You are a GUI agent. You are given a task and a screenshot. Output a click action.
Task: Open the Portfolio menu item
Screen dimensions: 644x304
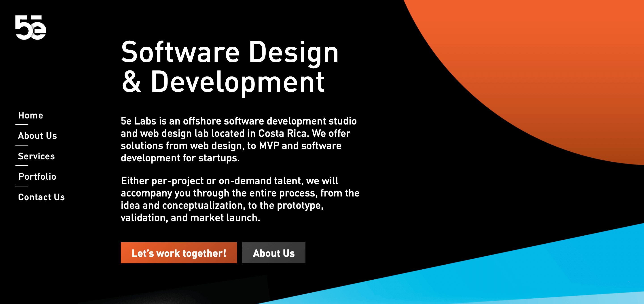(37, 177)
